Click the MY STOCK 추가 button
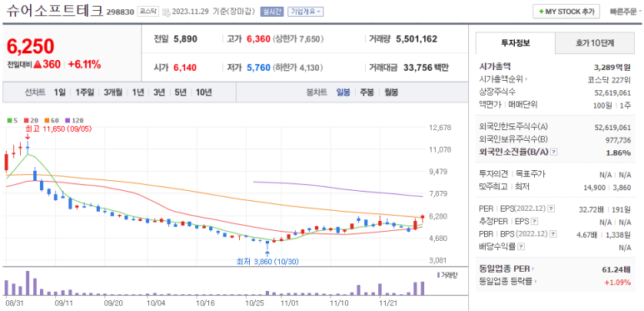Image resolution: width=644 pixels, height=311 pixels. point(567,12)
